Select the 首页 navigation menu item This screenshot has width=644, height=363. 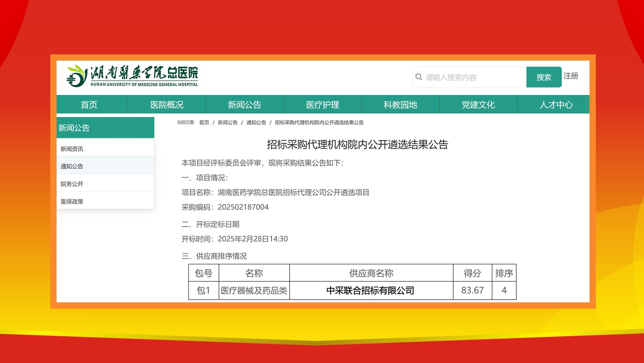click(88, 105)
